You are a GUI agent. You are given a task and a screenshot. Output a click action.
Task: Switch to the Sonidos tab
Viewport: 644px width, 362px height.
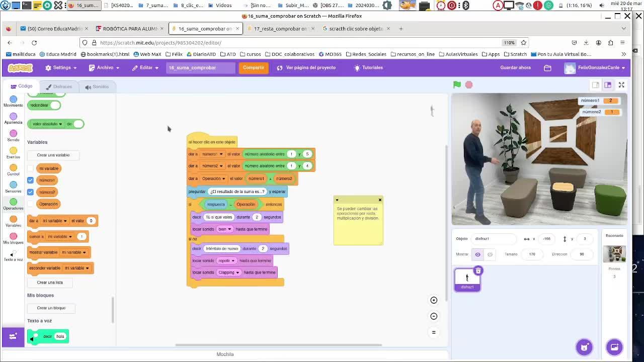(x=97, y=86)
